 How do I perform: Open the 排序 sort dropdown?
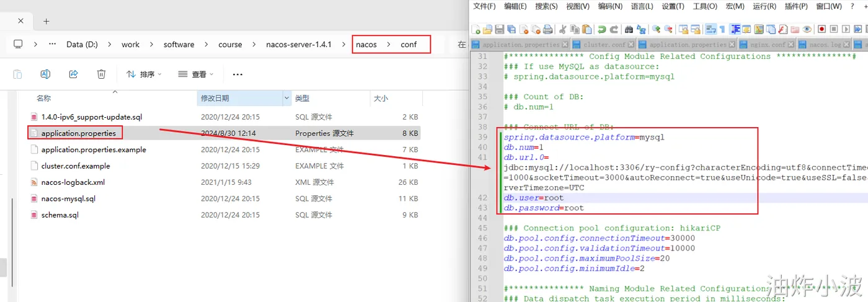coord(144,74)
